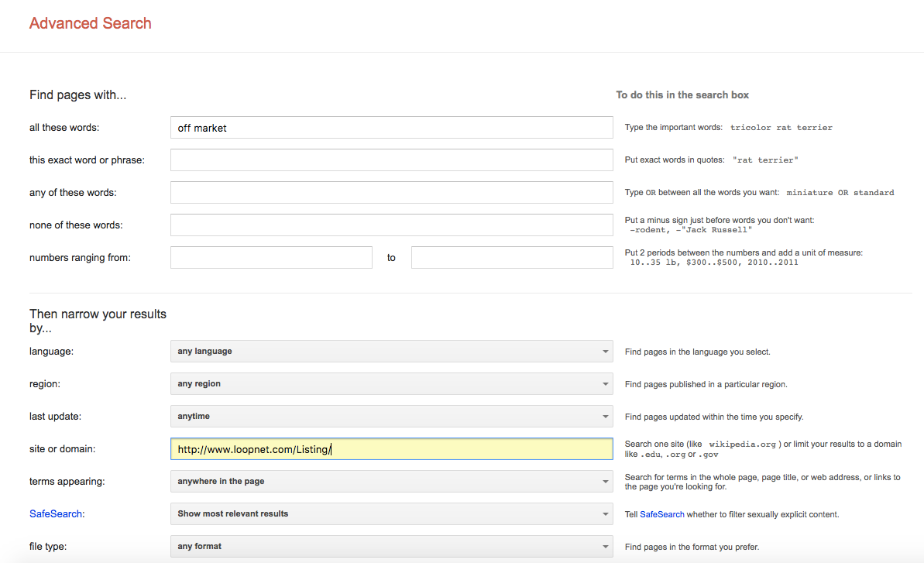924x563 pixels.
Task: Expand the last update dropdown
Action: [391, 416]
